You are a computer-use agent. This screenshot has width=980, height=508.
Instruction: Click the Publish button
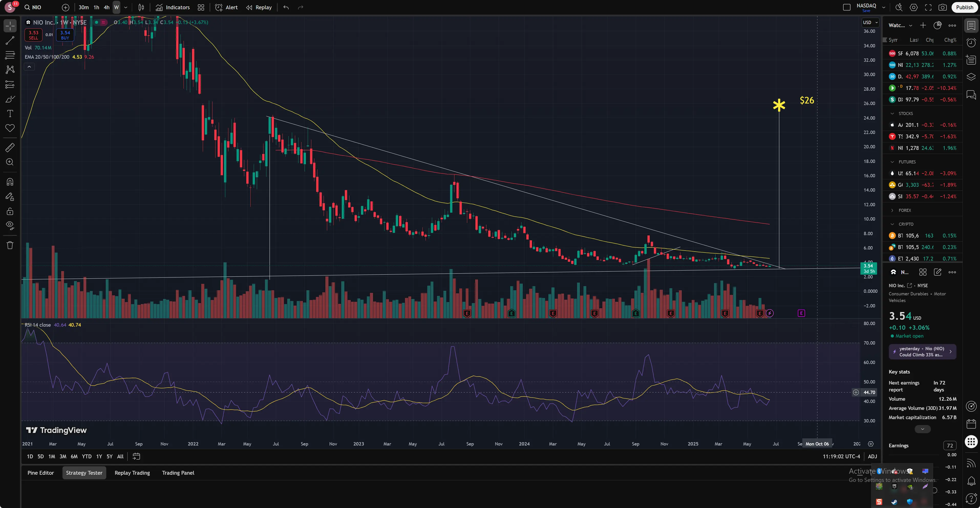964,7
